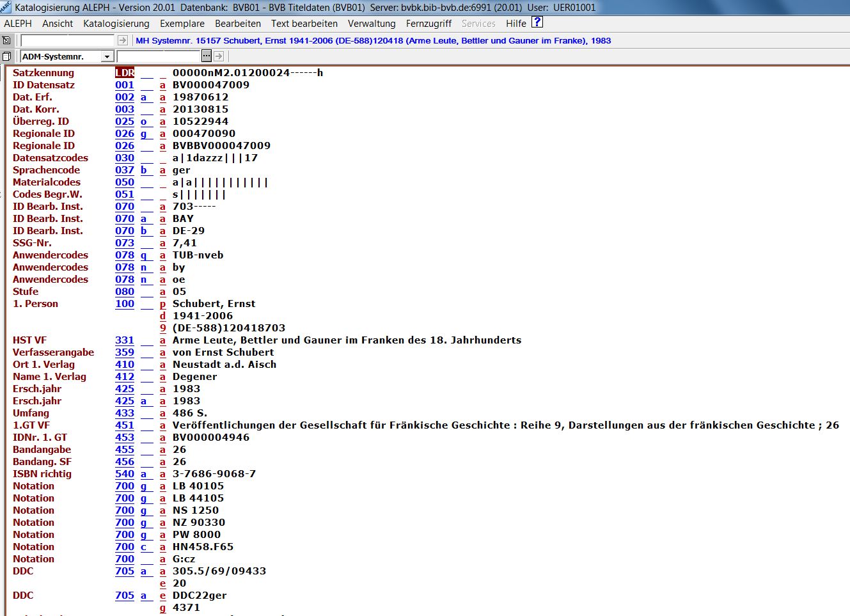
Task: Click field tag 100 for 1. Person
Action: pos(125,304)
